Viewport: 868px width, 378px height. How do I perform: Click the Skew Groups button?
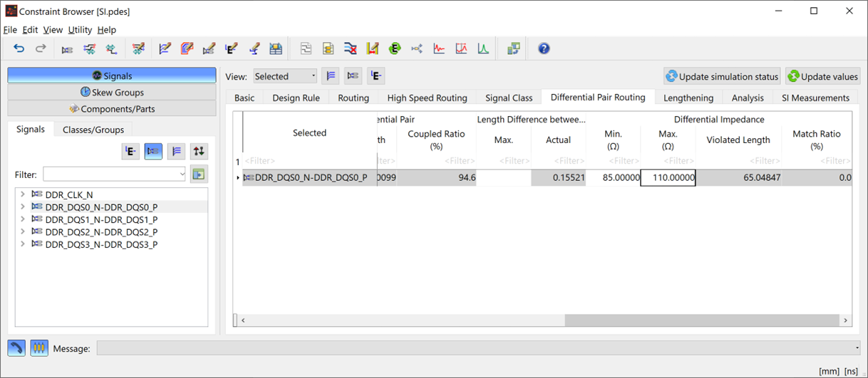click(112, 93)
